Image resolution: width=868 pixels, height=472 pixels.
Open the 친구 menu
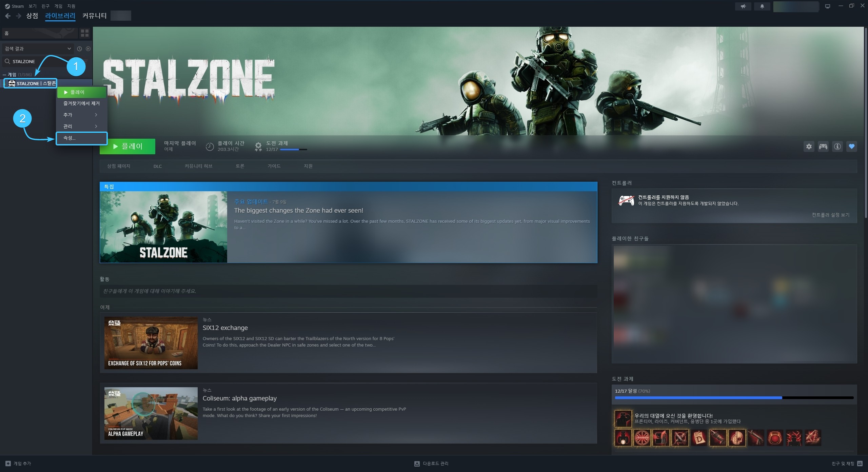coord(45,6)
